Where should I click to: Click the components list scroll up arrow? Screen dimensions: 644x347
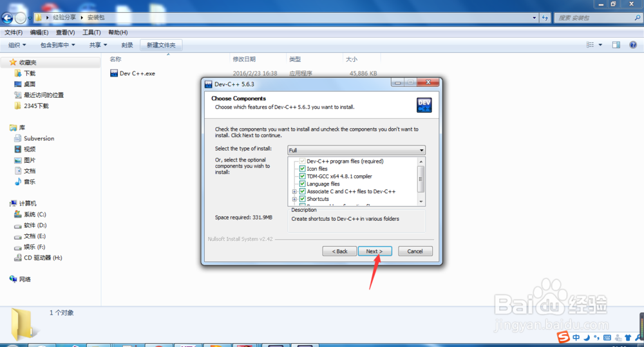click(421, 162)
